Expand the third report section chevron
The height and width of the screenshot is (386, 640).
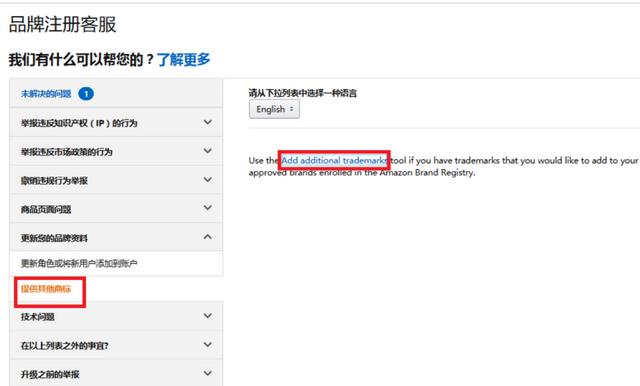(x=208, y=180)
